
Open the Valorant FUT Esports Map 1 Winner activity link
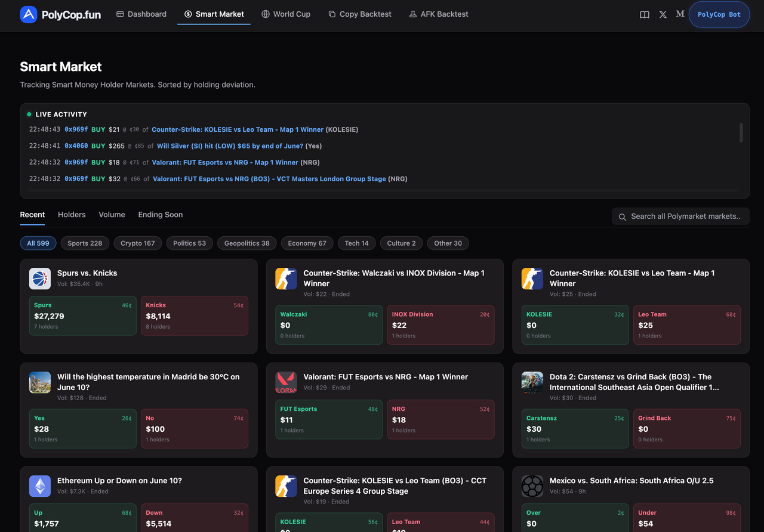[226, 162]
